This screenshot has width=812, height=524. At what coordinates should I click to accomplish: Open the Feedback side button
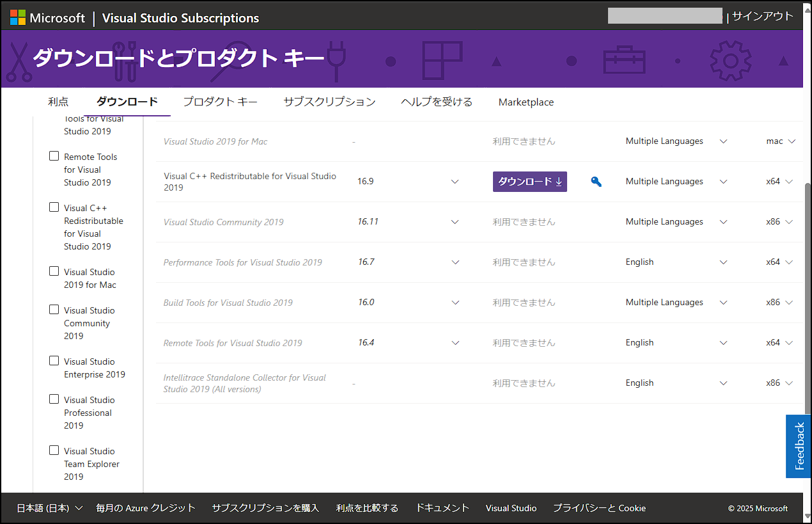coord(799,447)
